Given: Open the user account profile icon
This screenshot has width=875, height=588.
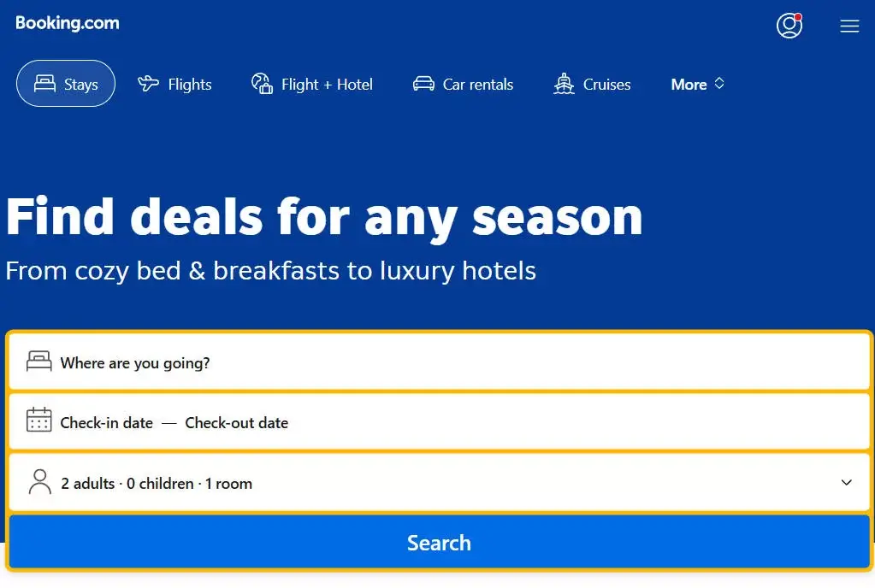Looking at the screenshot, I should [x=789, y=26].
